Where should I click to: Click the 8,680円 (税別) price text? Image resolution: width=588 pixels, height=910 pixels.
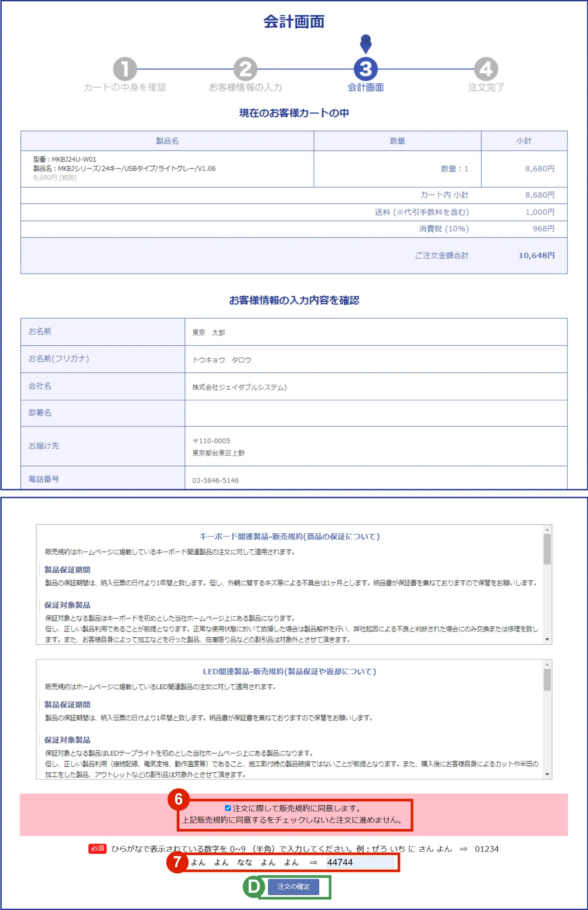pyautogui.click(x=55, y=178)
